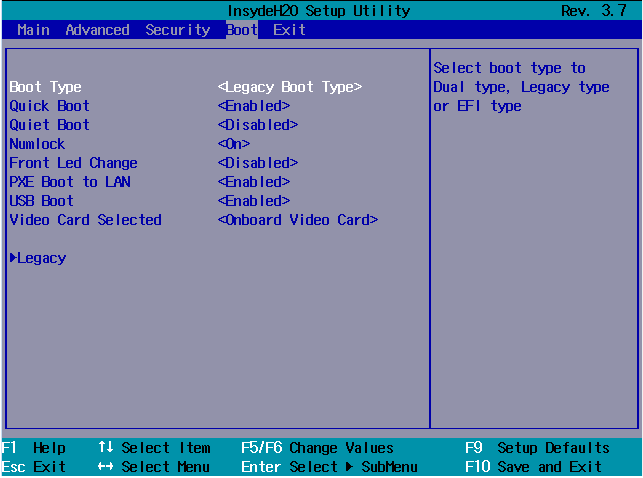This screenshot has height=478, width=643.
Task: Toggle Quiet Boot Disabled value
Action: point(258,125)
